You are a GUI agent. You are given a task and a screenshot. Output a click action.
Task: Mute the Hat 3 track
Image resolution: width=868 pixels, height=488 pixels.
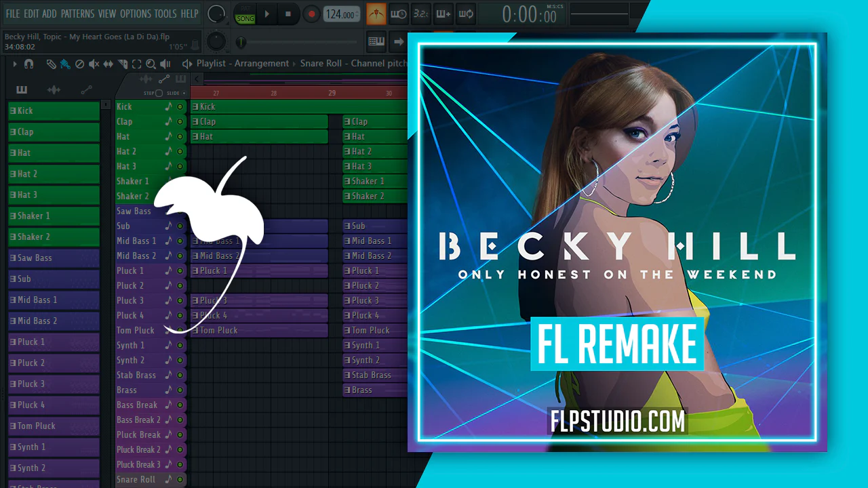coord(180,166)
